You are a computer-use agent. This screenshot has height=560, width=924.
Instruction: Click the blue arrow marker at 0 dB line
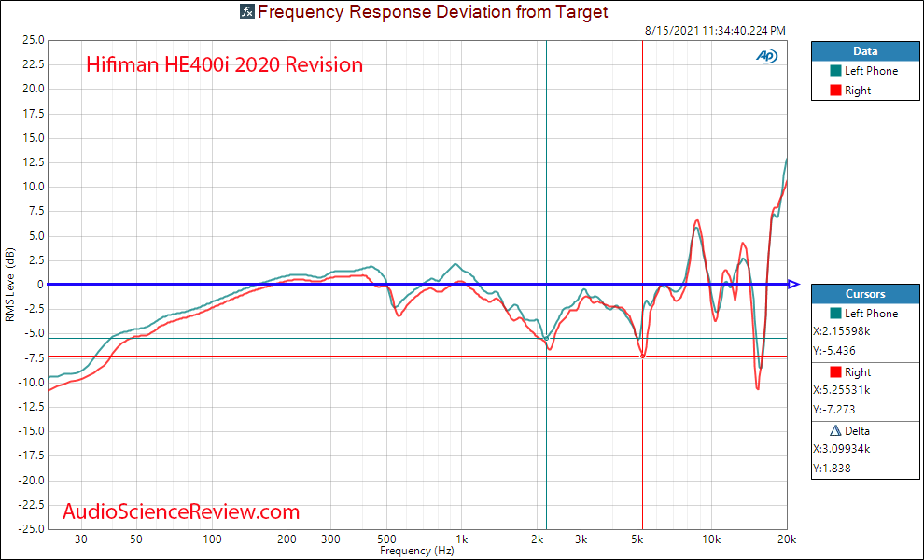(x=793, y=284)
